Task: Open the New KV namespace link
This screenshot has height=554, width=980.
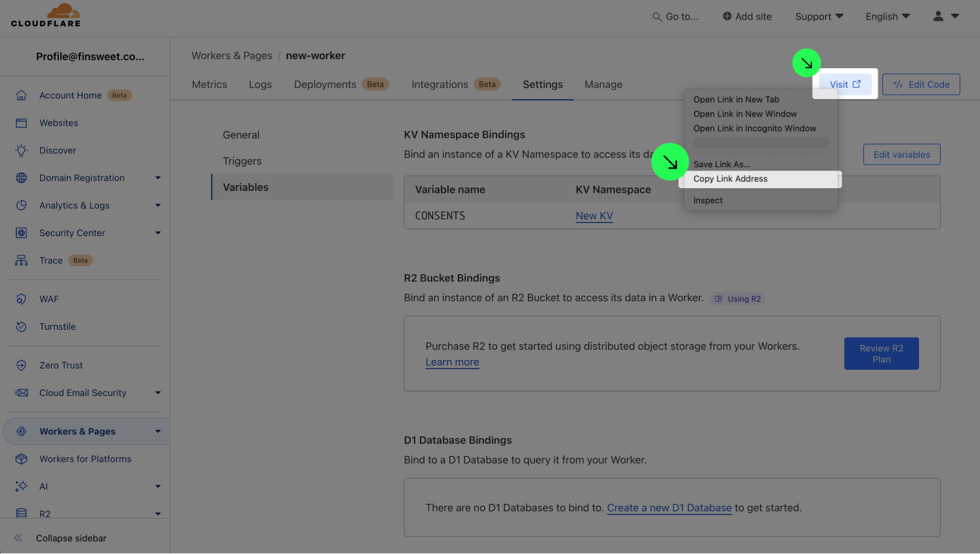Action: (x=594, y=216)
